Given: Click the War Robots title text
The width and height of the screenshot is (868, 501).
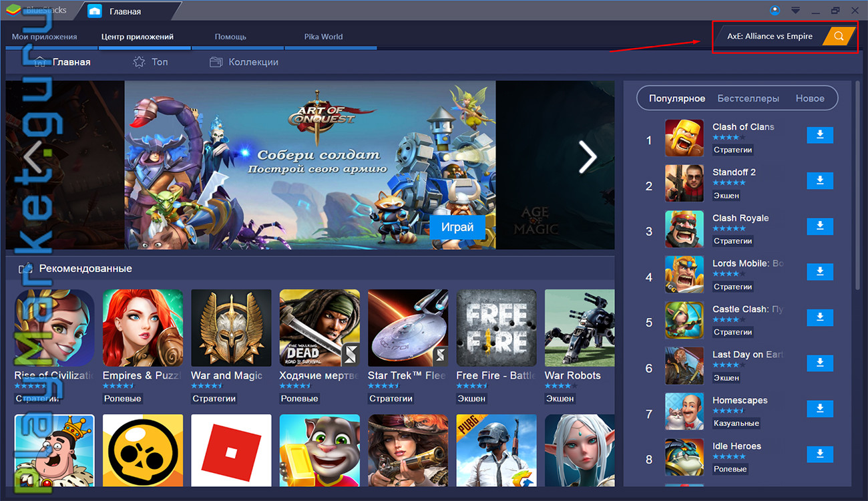Looking at the screenshot, I should tap(573, 375).
